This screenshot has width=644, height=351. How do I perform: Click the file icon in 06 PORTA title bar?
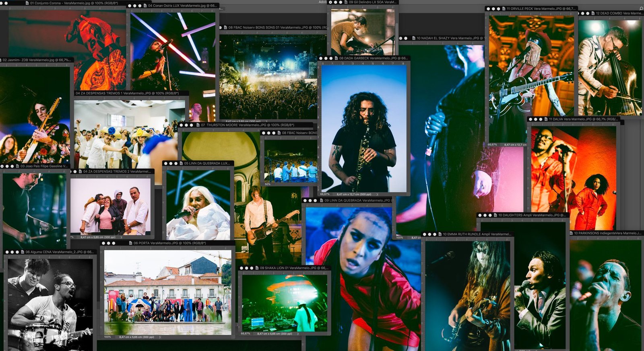point(130,243)
